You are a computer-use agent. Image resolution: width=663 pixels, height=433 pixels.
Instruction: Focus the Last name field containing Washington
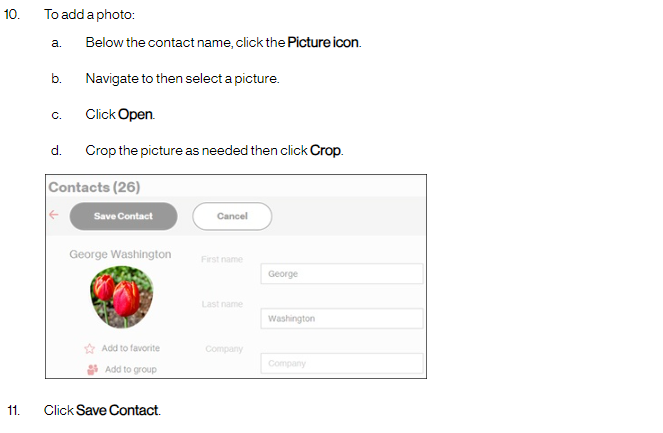click(x=342, y=318)
